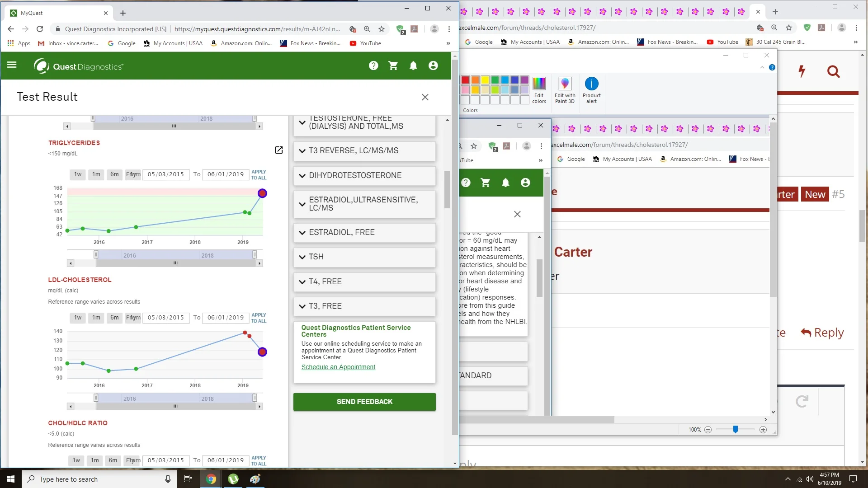Reload the MyQuest browser page
The height and width of the screenshot is (488, 868).
pos(40,29)
